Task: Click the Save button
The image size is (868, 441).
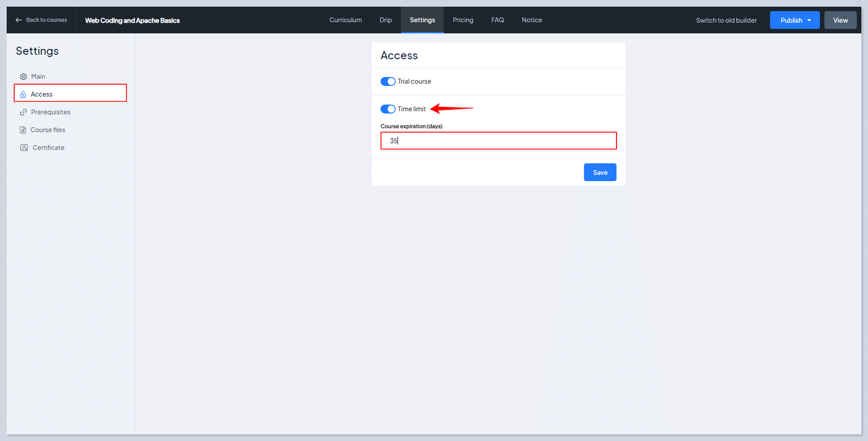Action: tap(600, 172)
